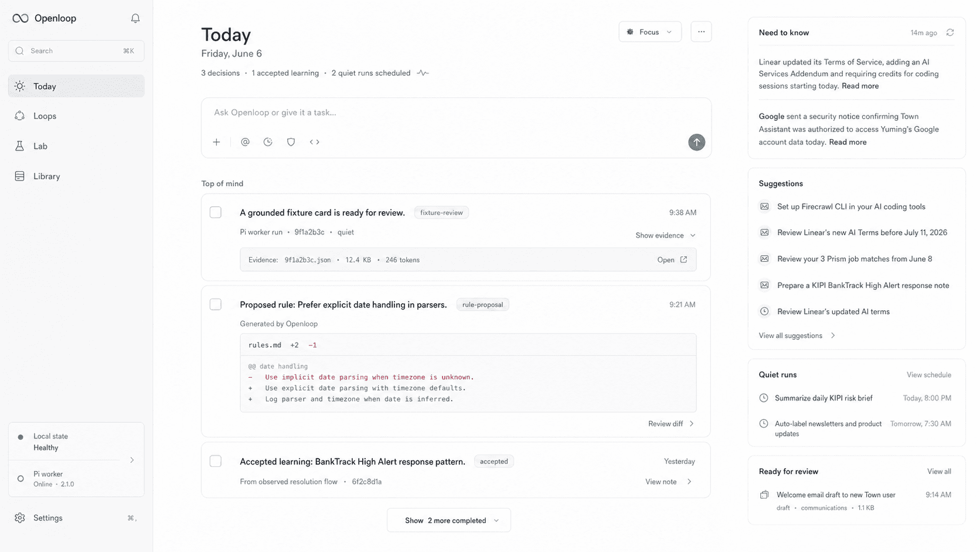
Task: Open View note chevron link
Action: (669, 482)
